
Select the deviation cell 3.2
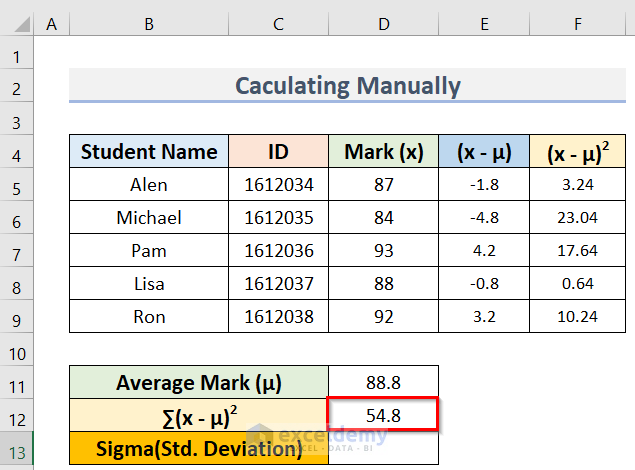pos(484,317)
